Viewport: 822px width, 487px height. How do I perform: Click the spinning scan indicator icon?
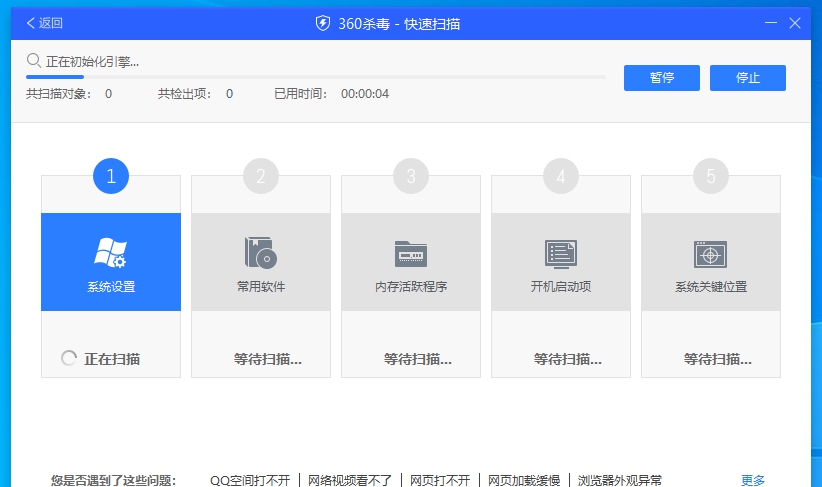coord(69,358)
